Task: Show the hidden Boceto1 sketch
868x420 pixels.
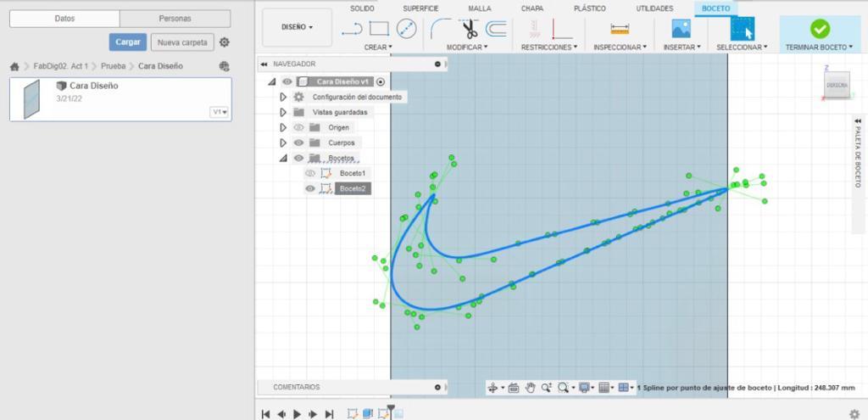Action: click(x=310, y=173)
